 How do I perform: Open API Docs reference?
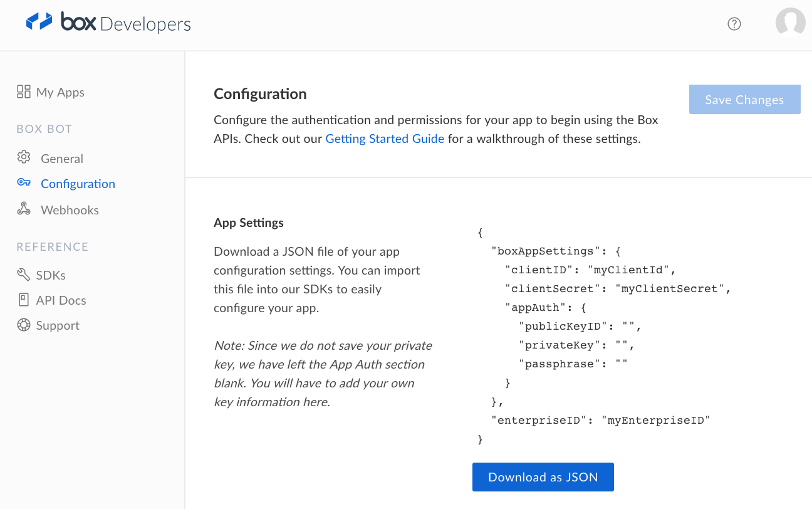(x=61, y=300)
